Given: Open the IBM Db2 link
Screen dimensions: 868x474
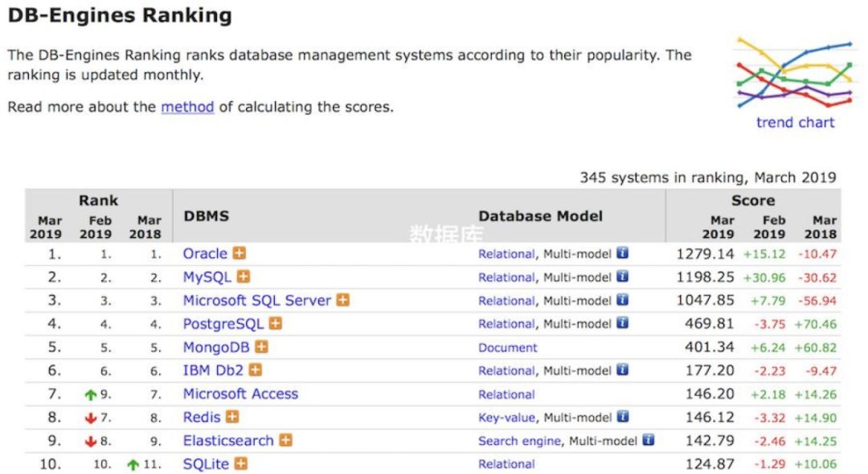Looking at the screenshot, I should point(213,370).
